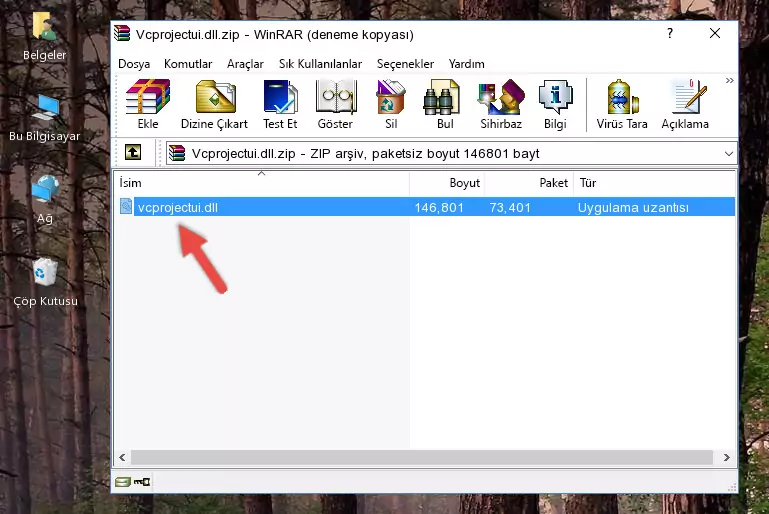
Task: Sort by the Boyut column header
Action: pos(447,183)
